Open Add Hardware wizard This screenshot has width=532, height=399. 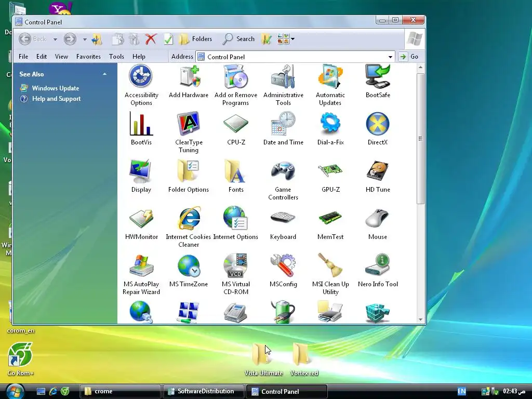point(189,82)
